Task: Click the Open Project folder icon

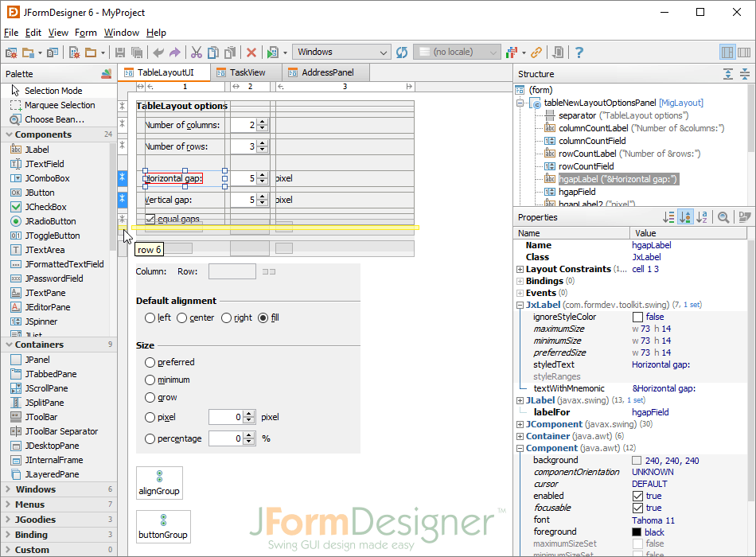Action: pyautogui.click(x=28, y=53)
